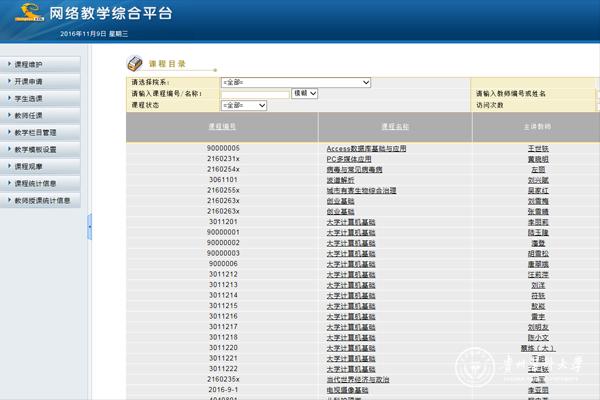Expand the 课程状态 status dropdown

(244, 104)
